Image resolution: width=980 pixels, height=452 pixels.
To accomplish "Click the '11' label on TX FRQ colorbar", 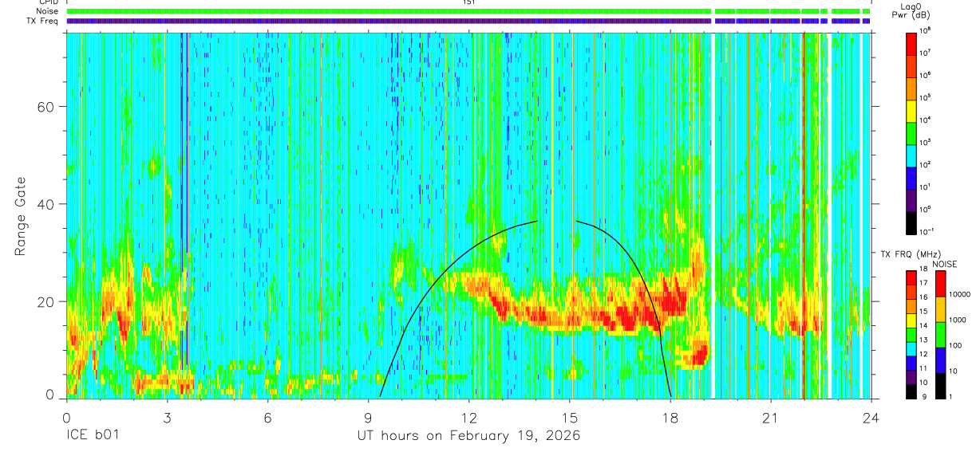I will [925, 367].
